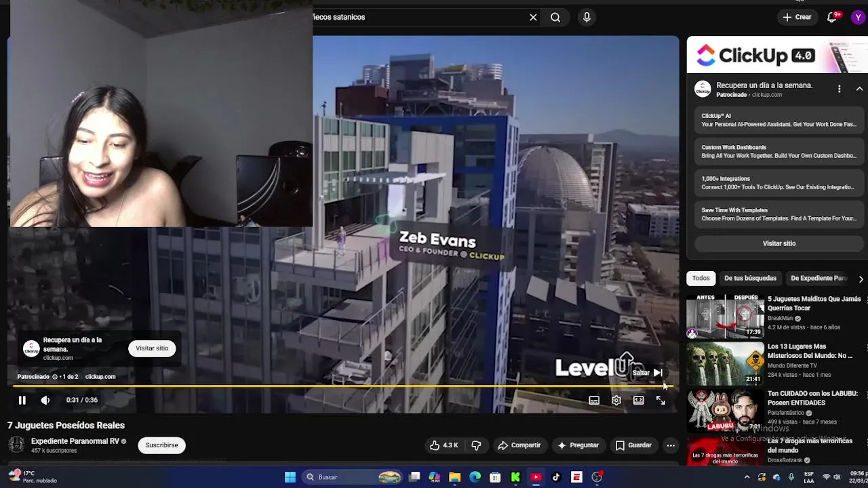Open the Custom Work Dashboards ad link
Viewport: 868px width, 488px height.
point(778,151)
